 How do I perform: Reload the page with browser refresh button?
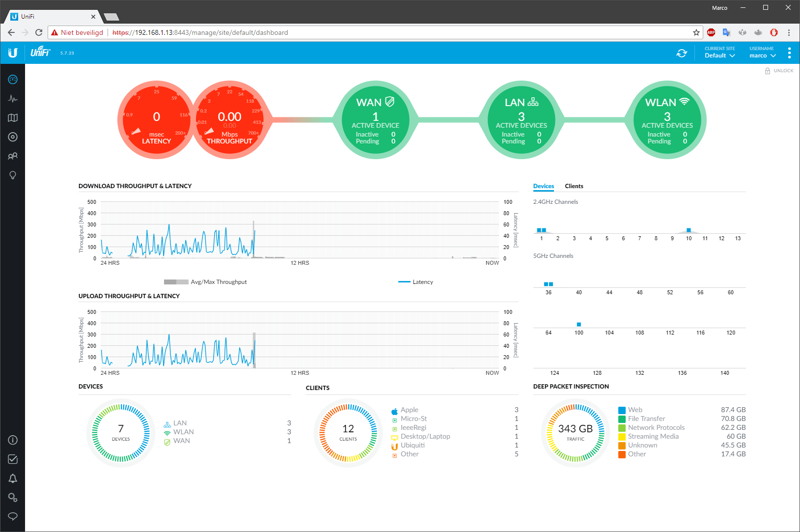[x=39, y=32]
